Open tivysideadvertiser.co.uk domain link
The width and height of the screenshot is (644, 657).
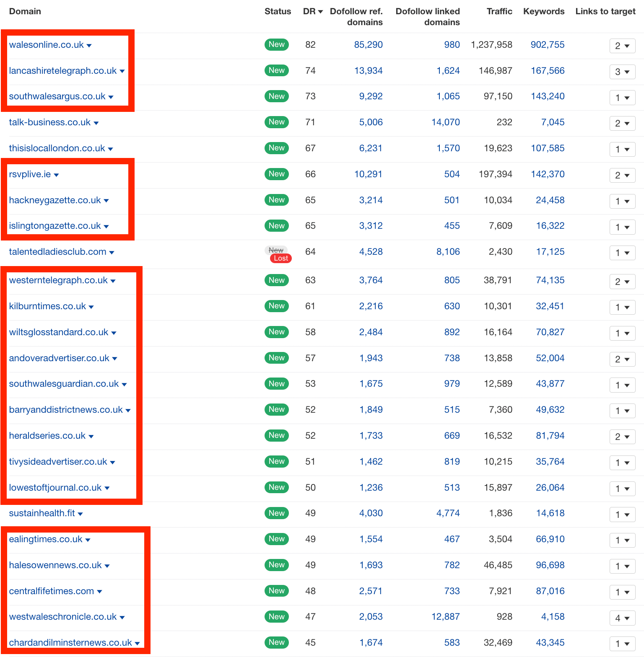click(x=58, y=462)
